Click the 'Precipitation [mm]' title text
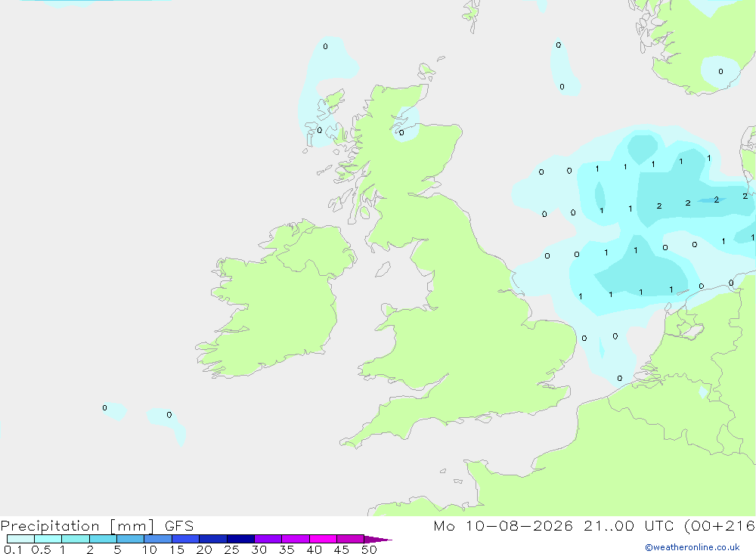Image resolution: width=756 pixels, height=554 pixels. tap(78, 526)
